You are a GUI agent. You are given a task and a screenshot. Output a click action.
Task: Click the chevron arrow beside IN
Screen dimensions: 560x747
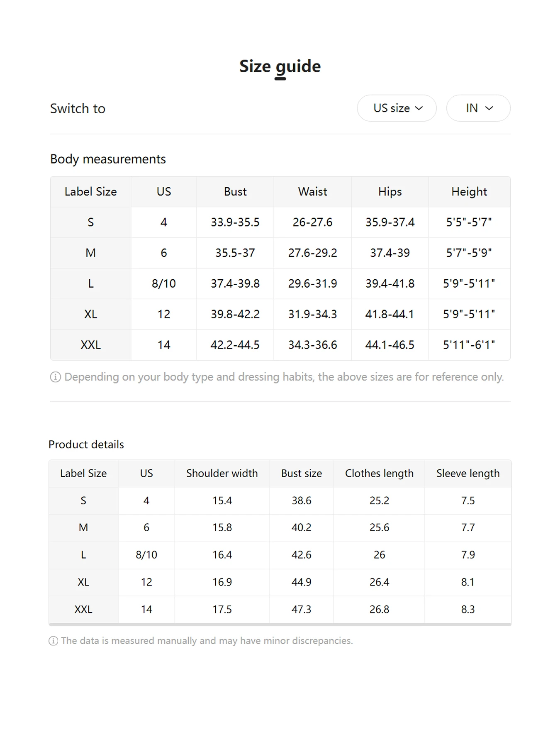(x=489, y=108)
